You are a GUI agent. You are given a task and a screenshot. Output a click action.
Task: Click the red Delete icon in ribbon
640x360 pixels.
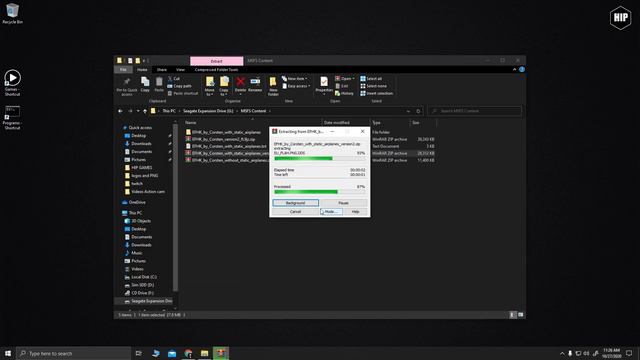tap(240, 84)
